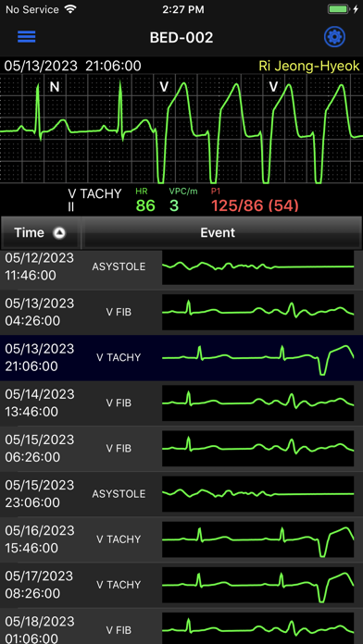Open V FIB event at 05/13/2023 04:26:00

181,312
